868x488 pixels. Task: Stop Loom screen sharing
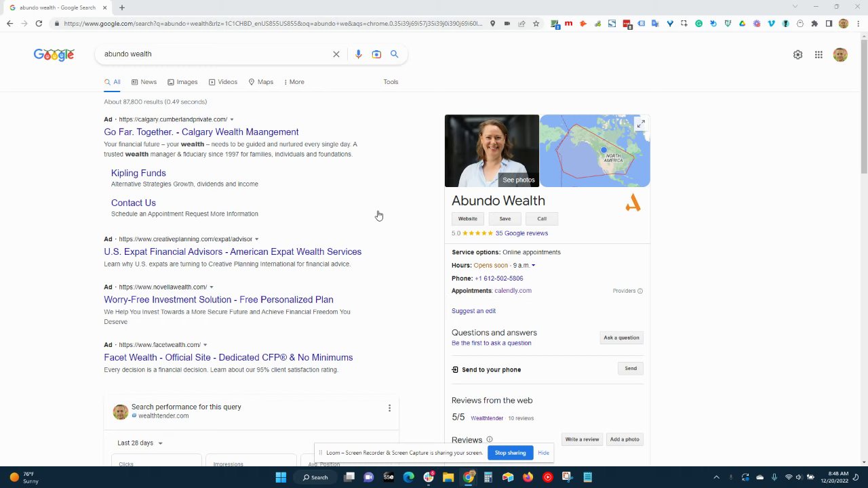pos(510,453)
